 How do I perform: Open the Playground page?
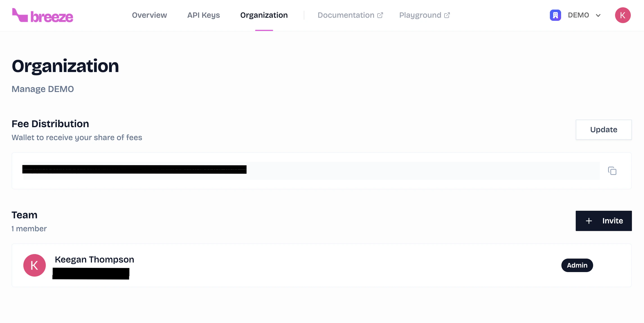click(x=420, y=15)
